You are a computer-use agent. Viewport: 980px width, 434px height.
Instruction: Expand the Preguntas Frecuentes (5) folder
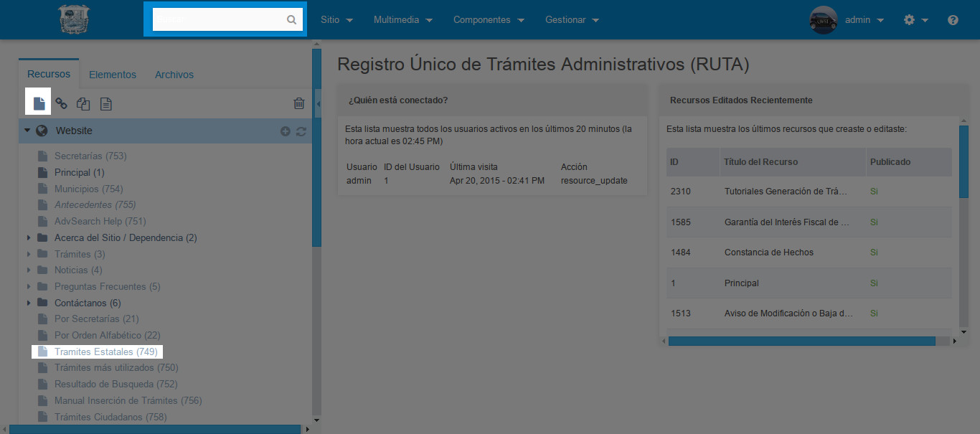point(29,286)
